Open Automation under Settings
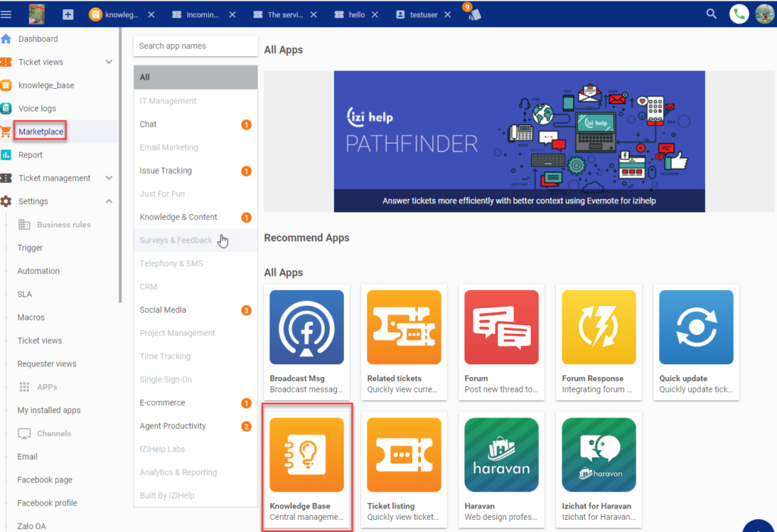 tap(38, 271)
